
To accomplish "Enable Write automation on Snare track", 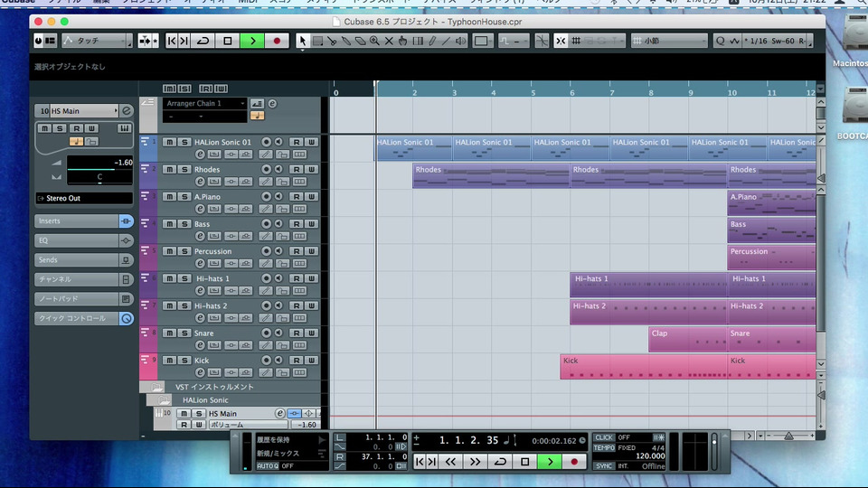I will [312, 333].
